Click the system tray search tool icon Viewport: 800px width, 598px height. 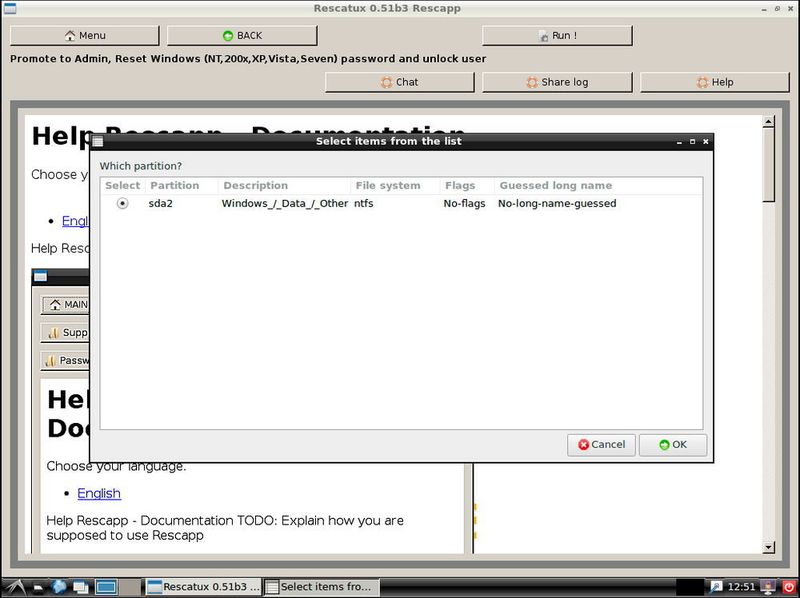[x=716, y=587]
